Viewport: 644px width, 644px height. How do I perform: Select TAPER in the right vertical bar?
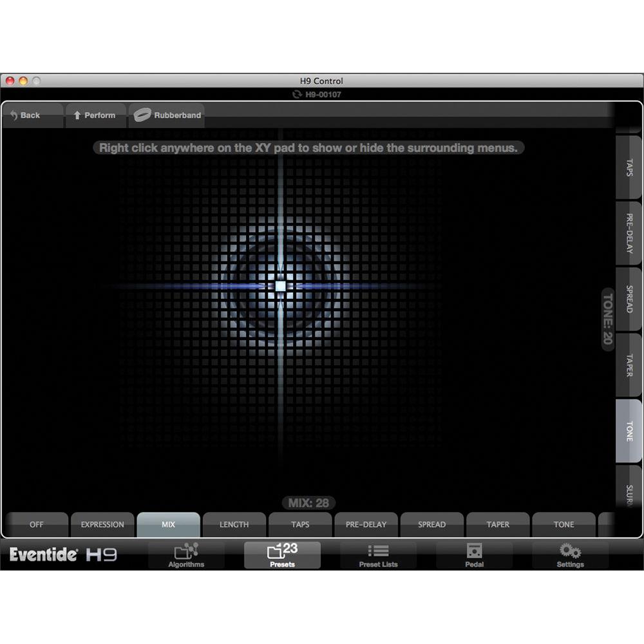629,365
